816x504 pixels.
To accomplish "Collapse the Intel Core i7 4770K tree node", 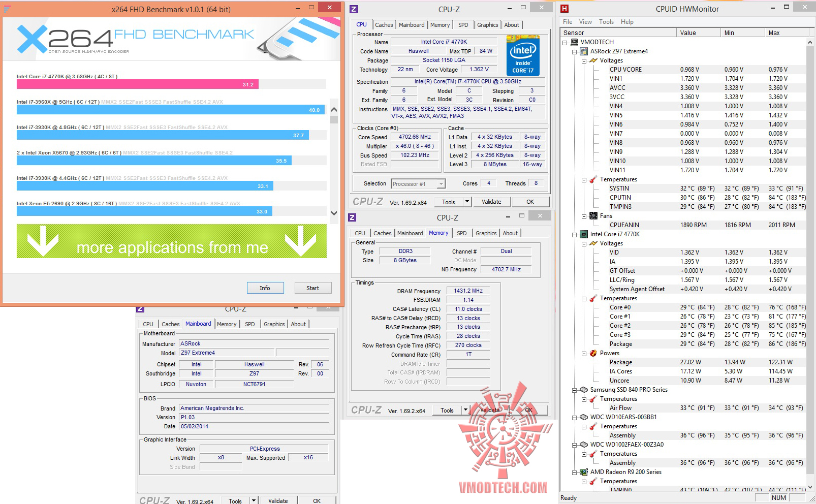I will pos(575,234).
